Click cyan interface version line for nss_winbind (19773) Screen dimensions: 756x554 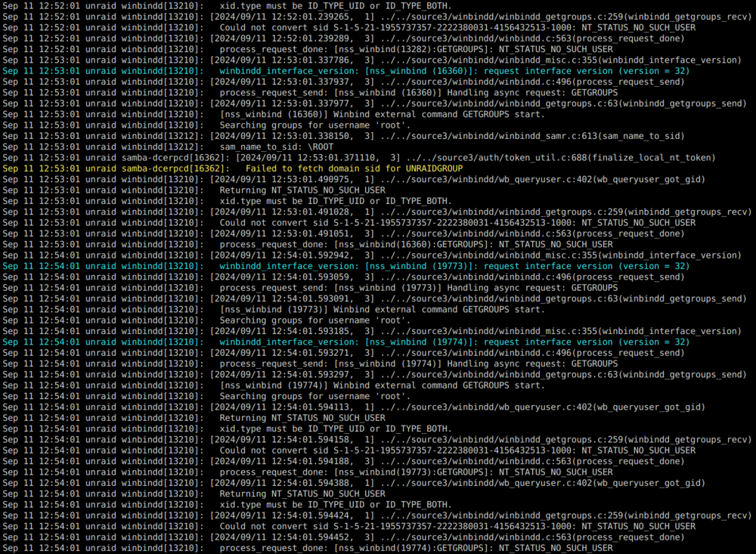(345, 266)
